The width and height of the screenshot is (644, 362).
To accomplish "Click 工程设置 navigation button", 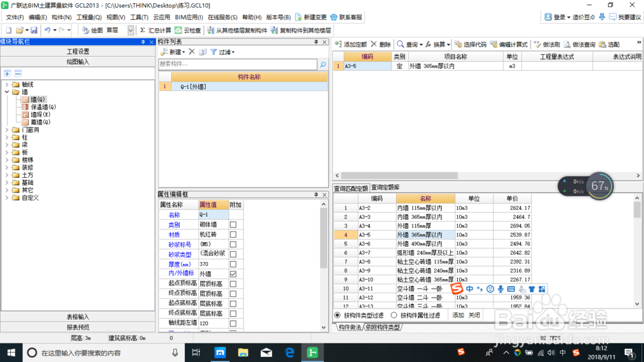I will coord(78,52).
